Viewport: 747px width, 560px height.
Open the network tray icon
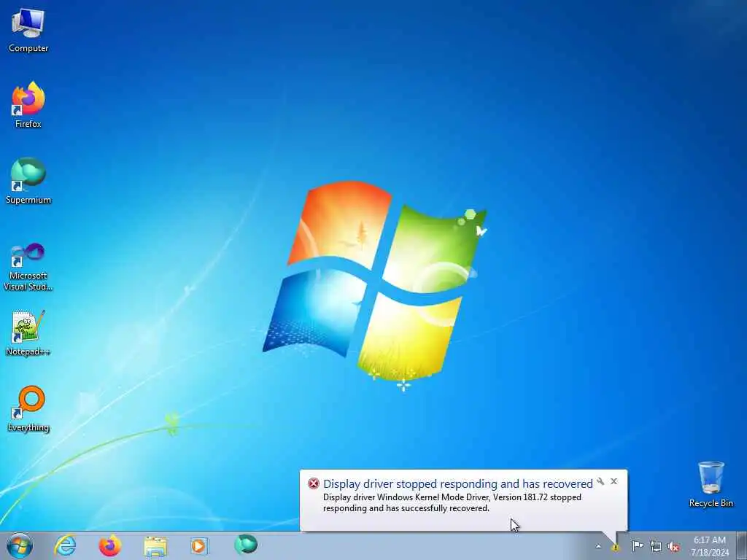[x=656, y=547]
